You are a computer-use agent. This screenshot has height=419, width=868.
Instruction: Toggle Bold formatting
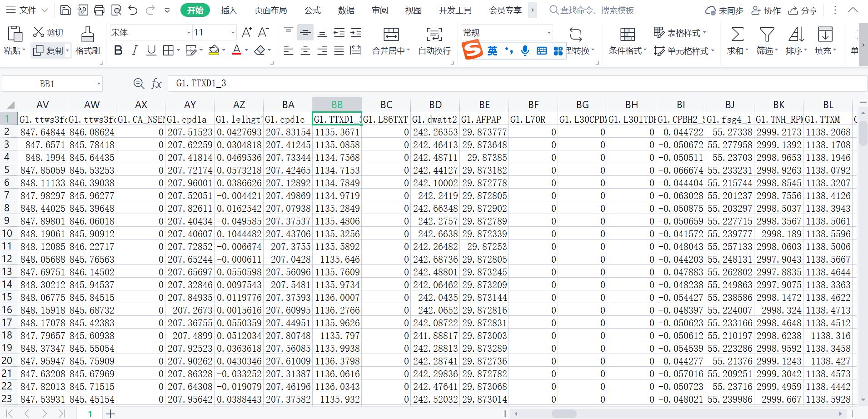(x=118, y=50)
